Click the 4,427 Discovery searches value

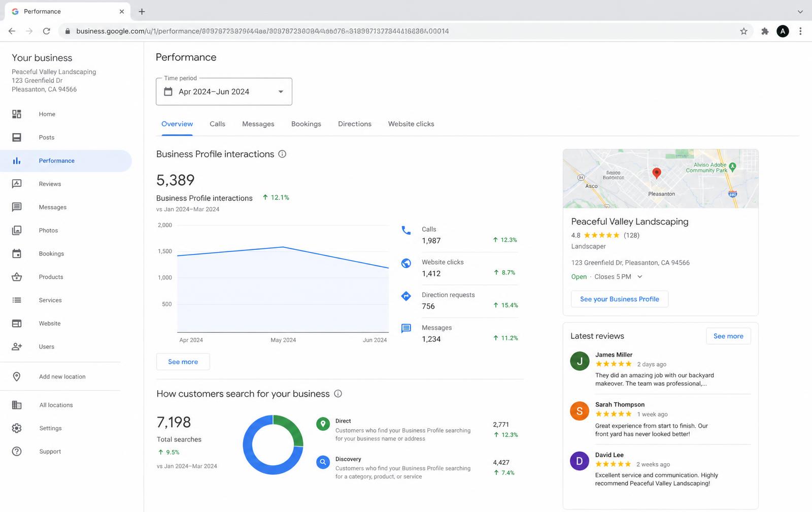click(501, 462)
